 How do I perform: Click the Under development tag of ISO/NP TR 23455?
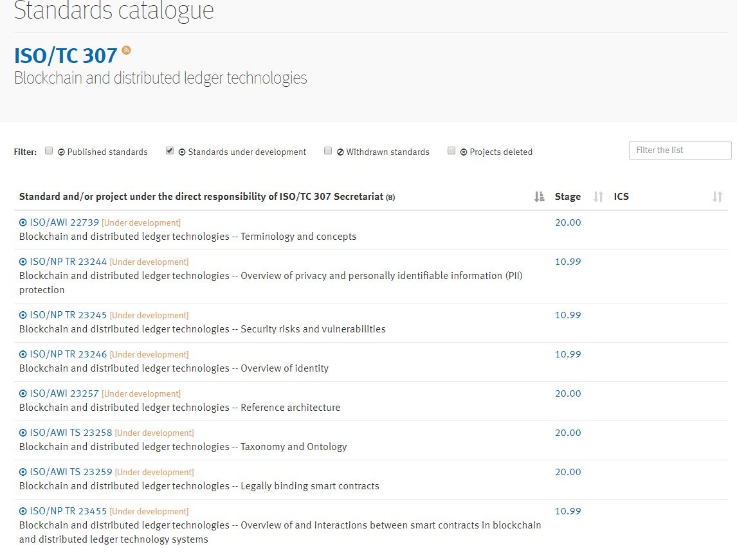coord(149,511)
